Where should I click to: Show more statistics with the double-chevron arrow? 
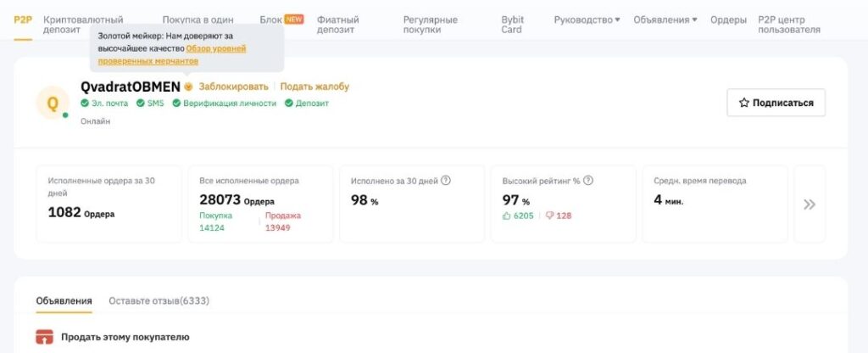tap(810, 204)
